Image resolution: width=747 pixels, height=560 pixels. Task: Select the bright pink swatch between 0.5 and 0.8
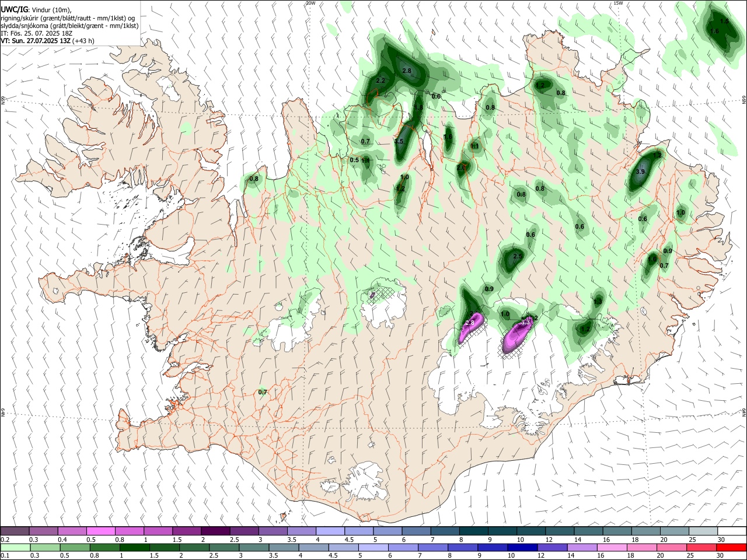(x=100, y=531)
